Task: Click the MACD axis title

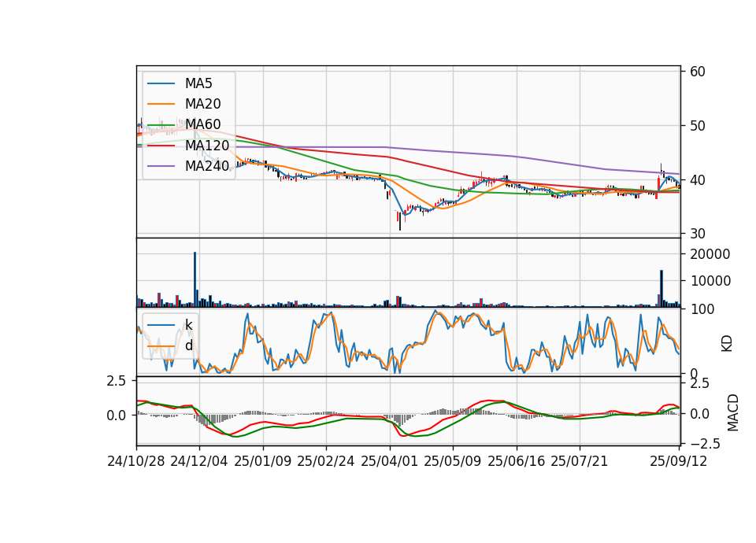Action: 733,412
